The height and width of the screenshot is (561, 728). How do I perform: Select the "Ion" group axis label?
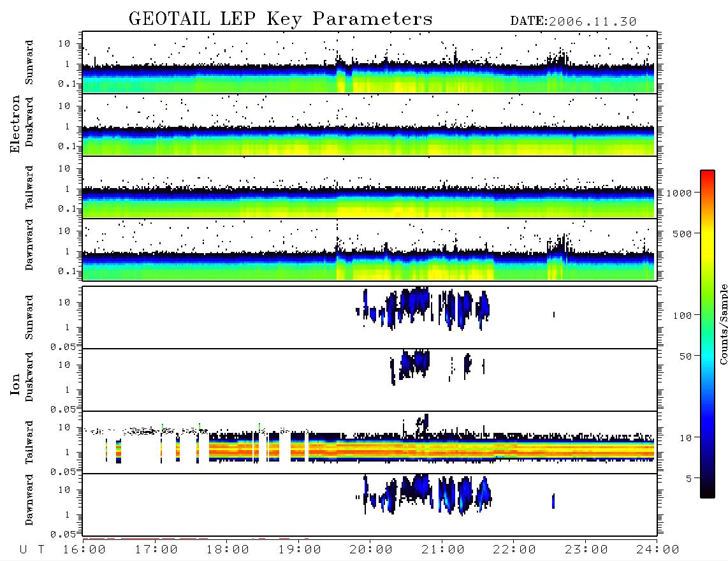(15, 384)
